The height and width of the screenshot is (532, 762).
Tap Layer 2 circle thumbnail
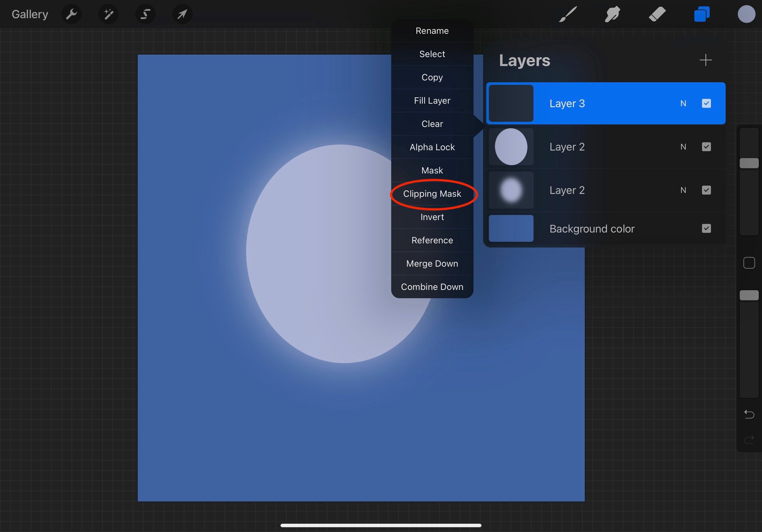pos(511,146)
